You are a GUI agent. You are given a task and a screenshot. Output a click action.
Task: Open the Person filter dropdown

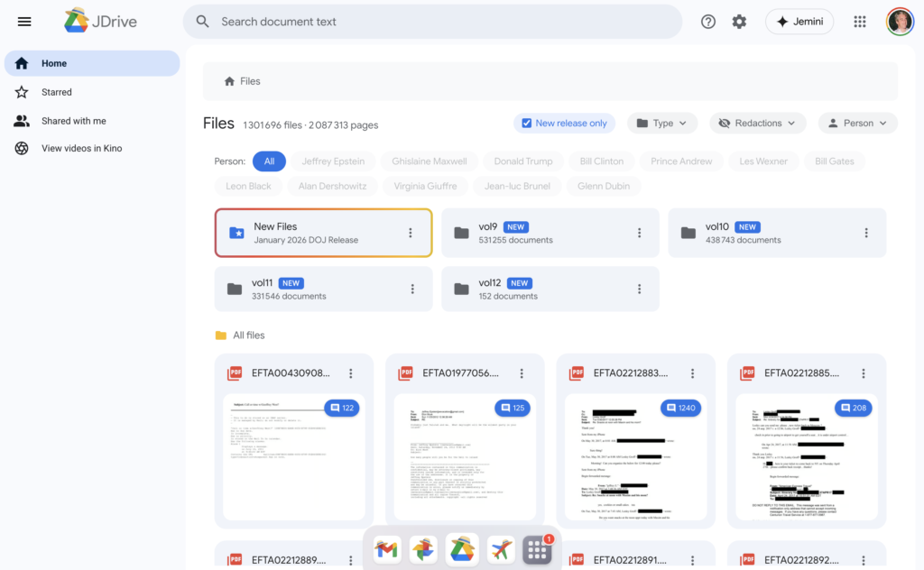pyautogui.click(x=857, y=124)
